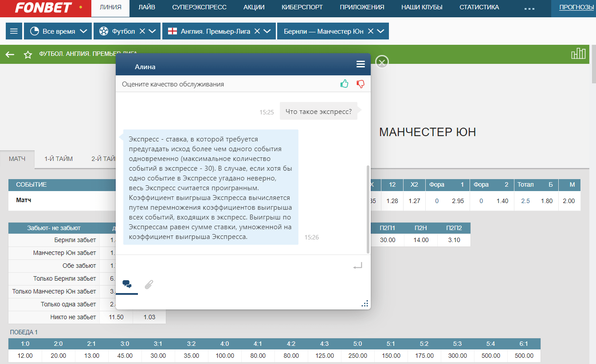This screenshot has height=364, width=596.
Task: Select the 12 double chance odds 1.28
Action: click(392, 201)
